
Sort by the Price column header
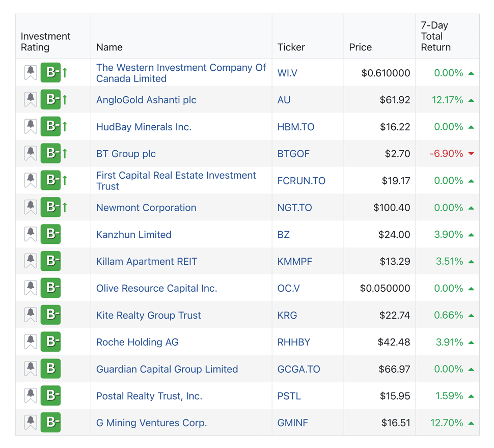coord(360,47)
